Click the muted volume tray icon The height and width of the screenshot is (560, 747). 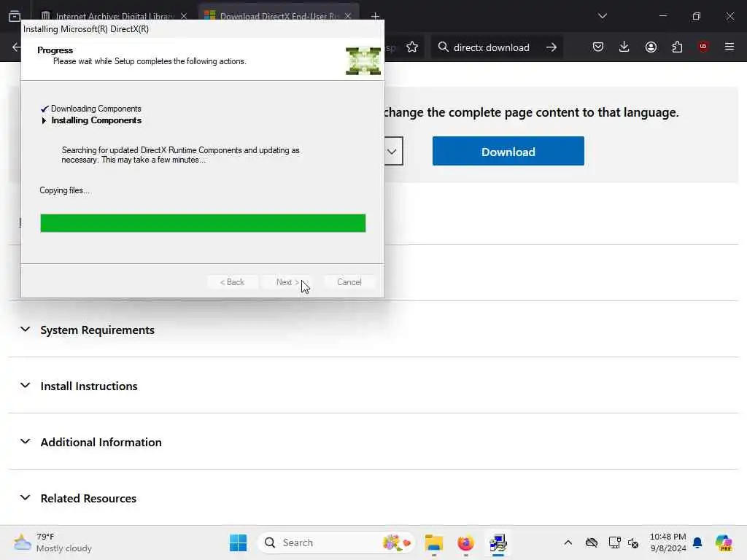[x=633, y=542]
